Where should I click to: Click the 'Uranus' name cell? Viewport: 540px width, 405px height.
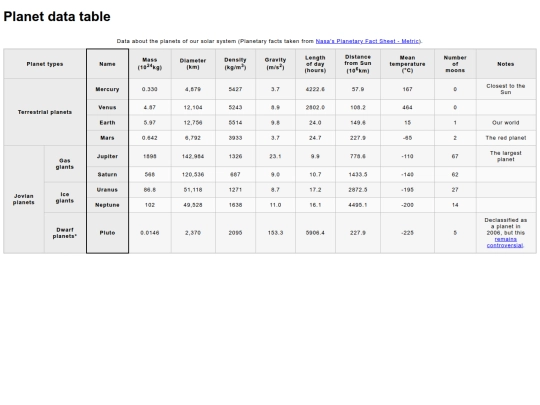107,190
